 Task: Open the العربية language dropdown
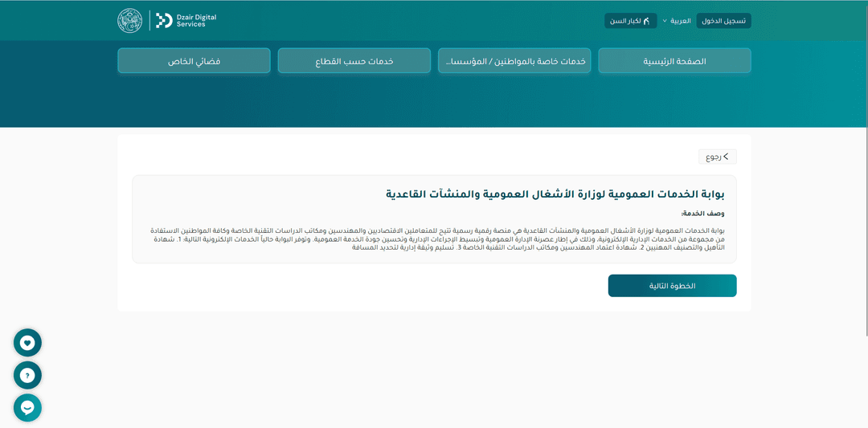(677, 21)
